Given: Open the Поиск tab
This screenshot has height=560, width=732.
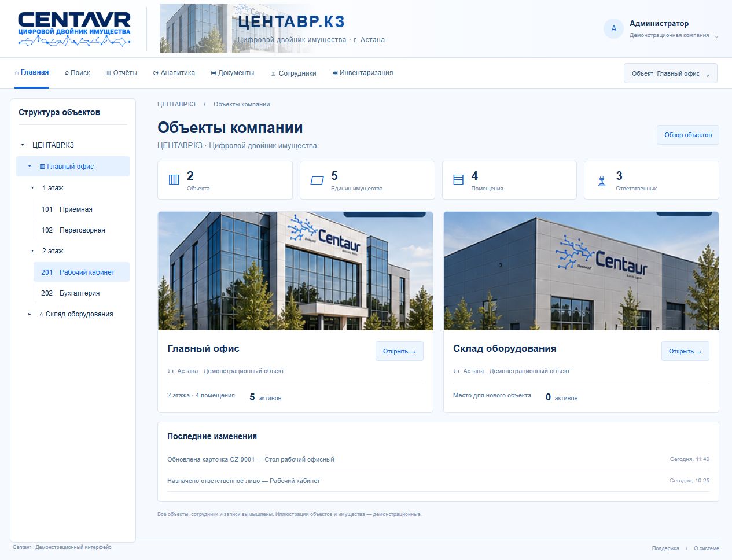Looking at the screenshot, I should point(77,73).
